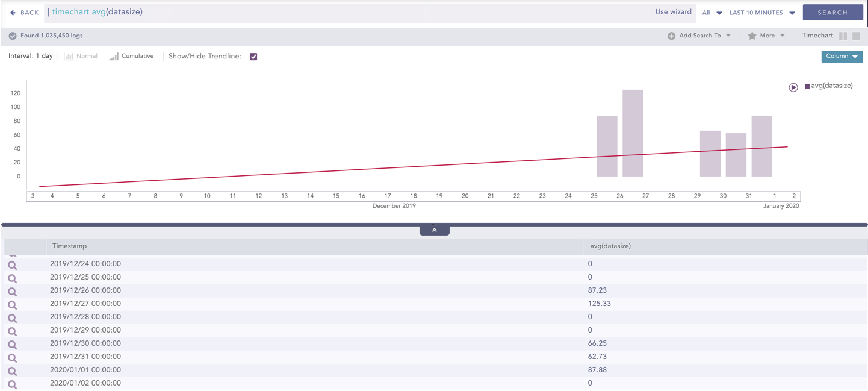Image resolution: width=868 pixels, height=391 pixels.
Task: Click the plus icon beside Add Search To
Action: click(670, 36)
